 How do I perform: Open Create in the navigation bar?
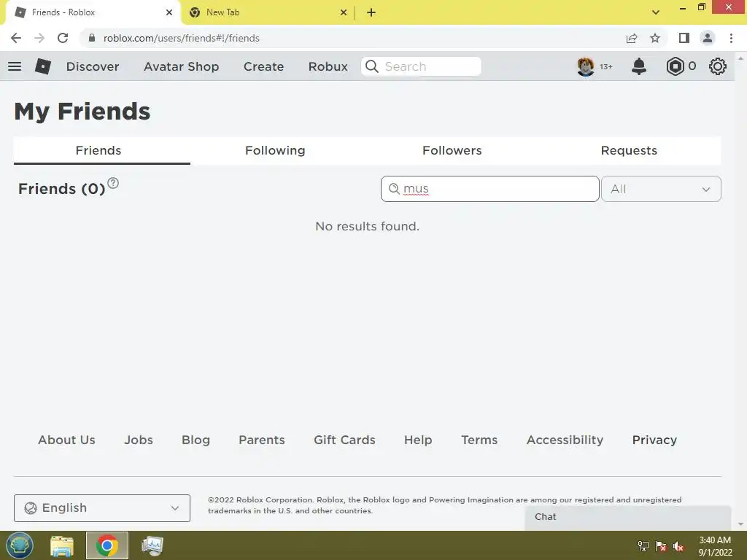coord(263,66)
